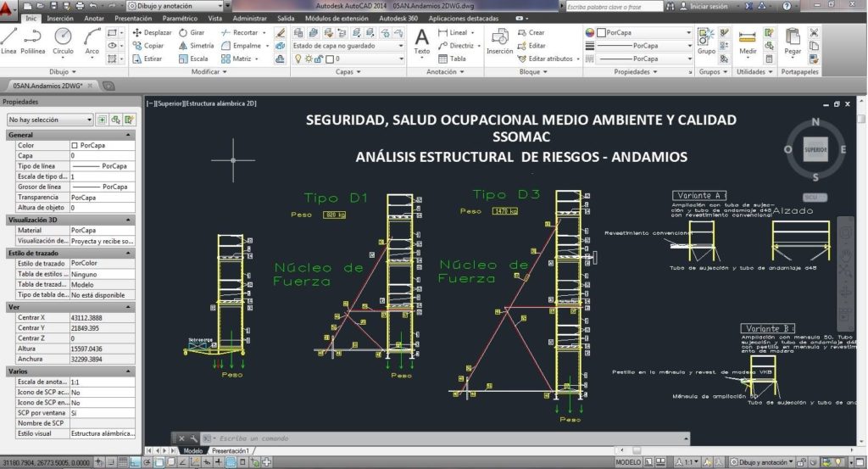The image size is (868, 469).
Task: Open the Presentación1 layout tab
Action: coord(230,450)
